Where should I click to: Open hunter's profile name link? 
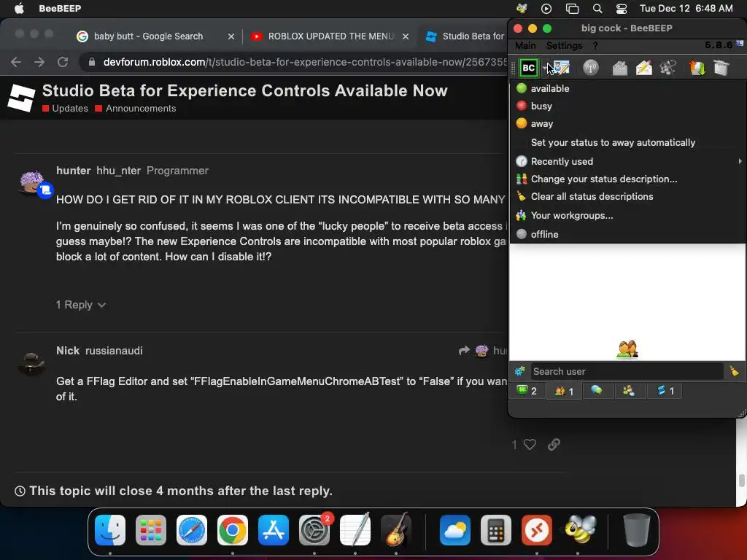[x=74, y=171]
